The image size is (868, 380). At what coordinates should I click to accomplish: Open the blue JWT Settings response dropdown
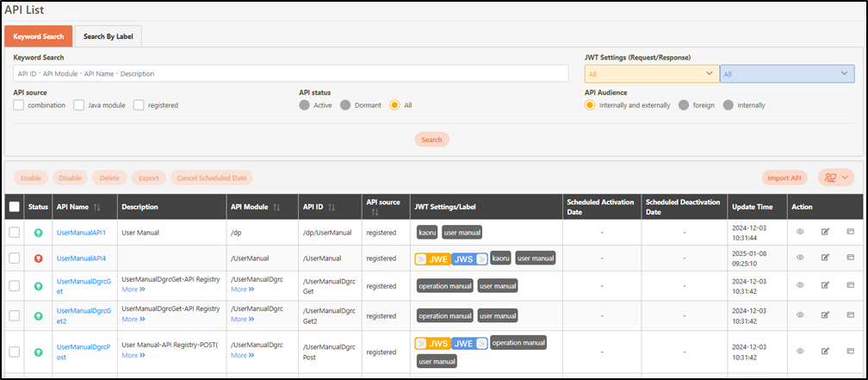(787, 74)
